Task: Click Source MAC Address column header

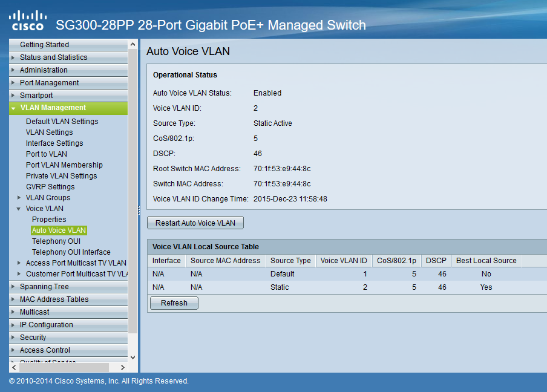Action: 225,261
